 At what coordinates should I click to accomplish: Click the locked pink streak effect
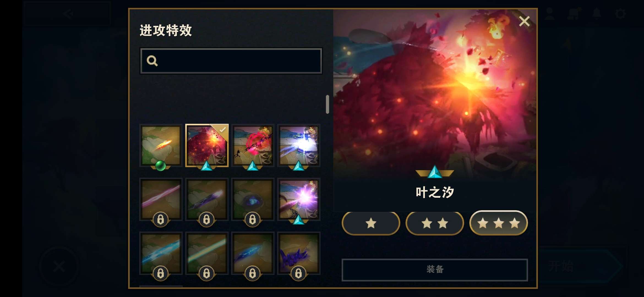[161, 199]
